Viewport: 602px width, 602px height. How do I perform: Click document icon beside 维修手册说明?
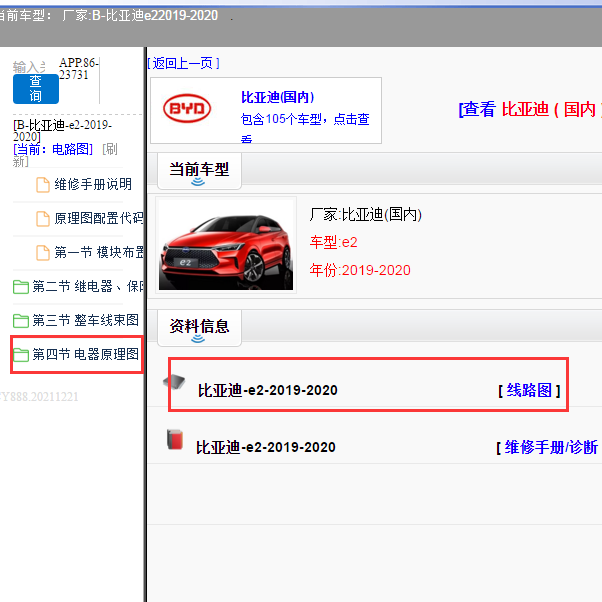43,185
